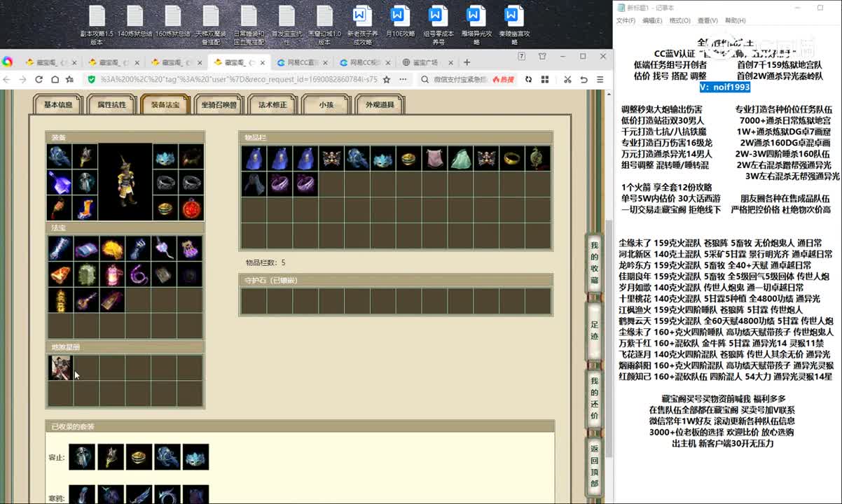Select the pink cloak in 物品栏
The height and width of the screenshot is (504, 842).
(434, 158)
